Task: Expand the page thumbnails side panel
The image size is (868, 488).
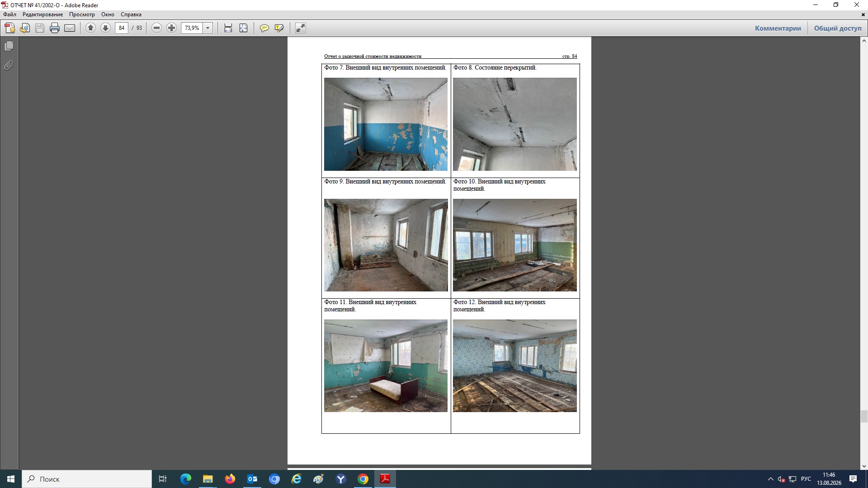Action: (9, 46)
